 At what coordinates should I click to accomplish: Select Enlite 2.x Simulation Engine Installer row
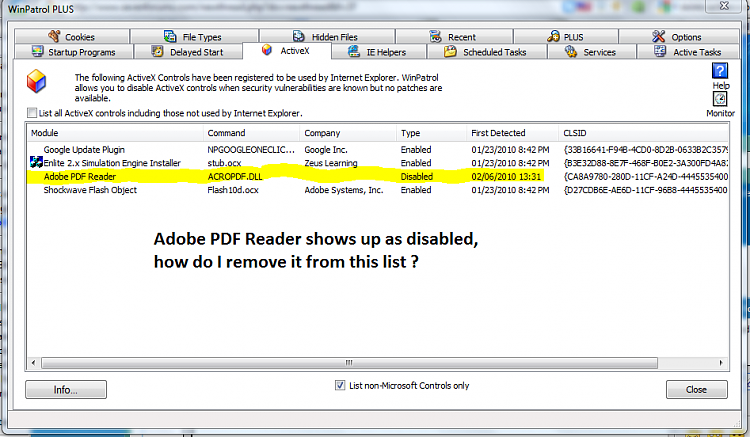[x=378, y=163]
